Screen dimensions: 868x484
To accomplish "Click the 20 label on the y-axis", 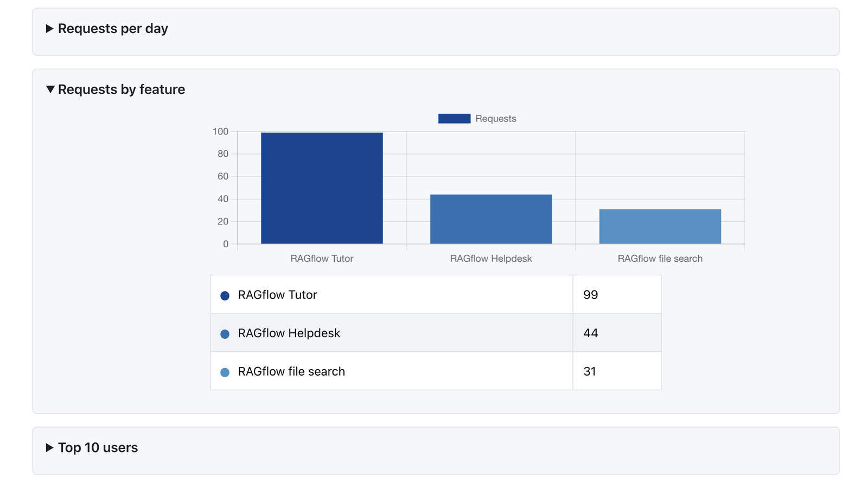I will 223,222.
